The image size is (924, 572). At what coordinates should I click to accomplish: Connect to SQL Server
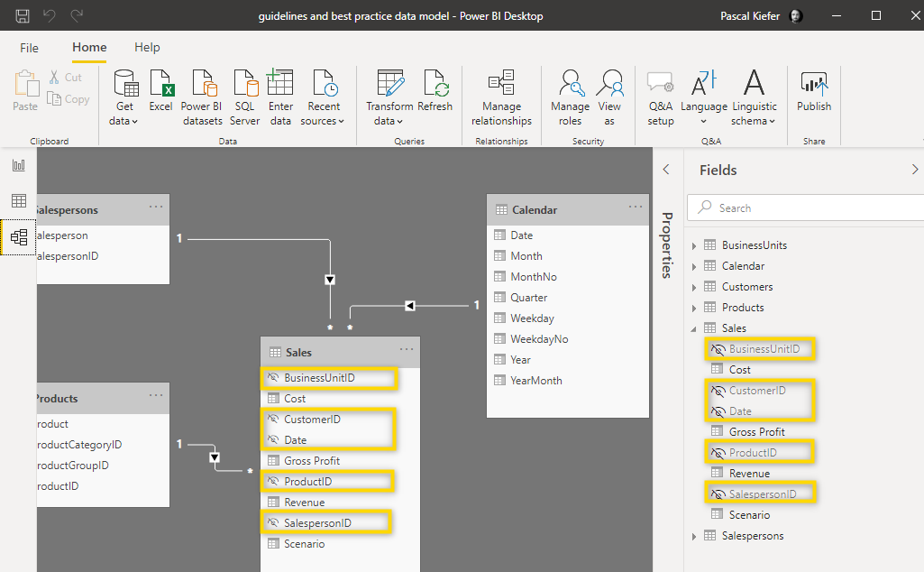click(244, 97)
